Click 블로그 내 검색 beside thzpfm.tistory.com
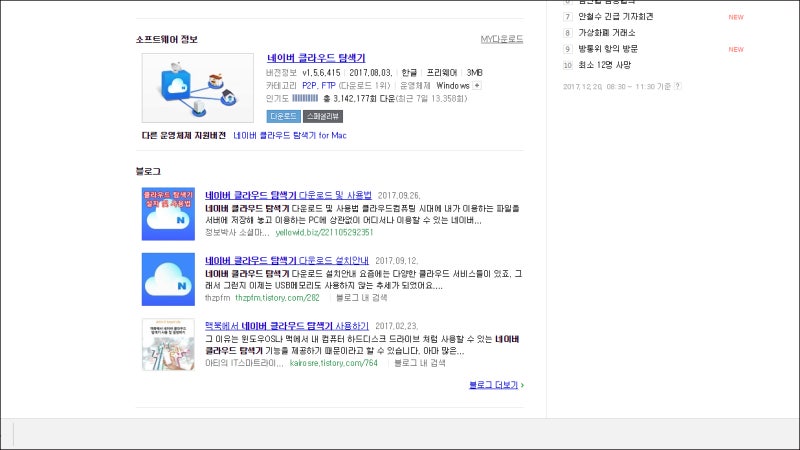The width and height of the screenshot is (800, 450). (361, 298)
